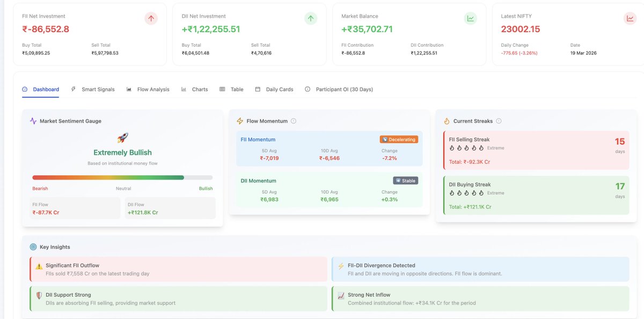The image size is (644, 319).
Task: Click the chart icon on Strong Net Inflow
Action: tap(341, 295)
